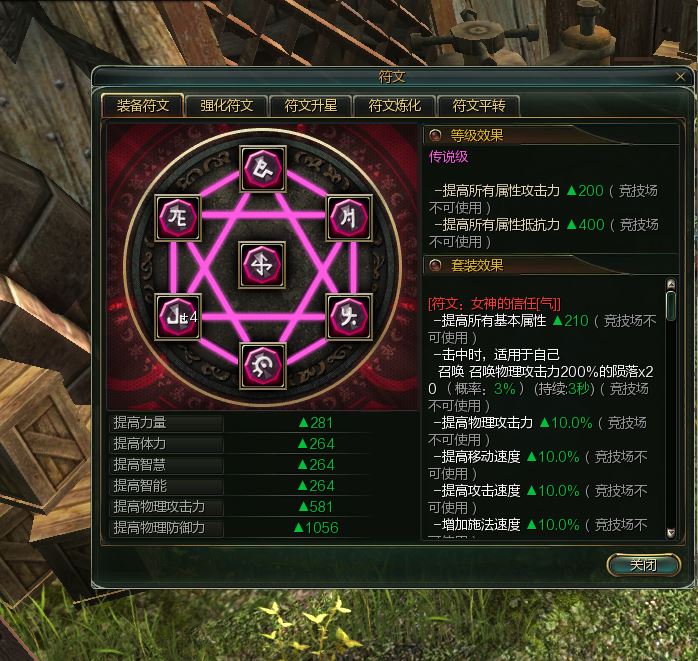Image resolution: width=698 pixels, height=661 pixels.
Task: Select the top rune slot icon
Action: click(263, 169)
